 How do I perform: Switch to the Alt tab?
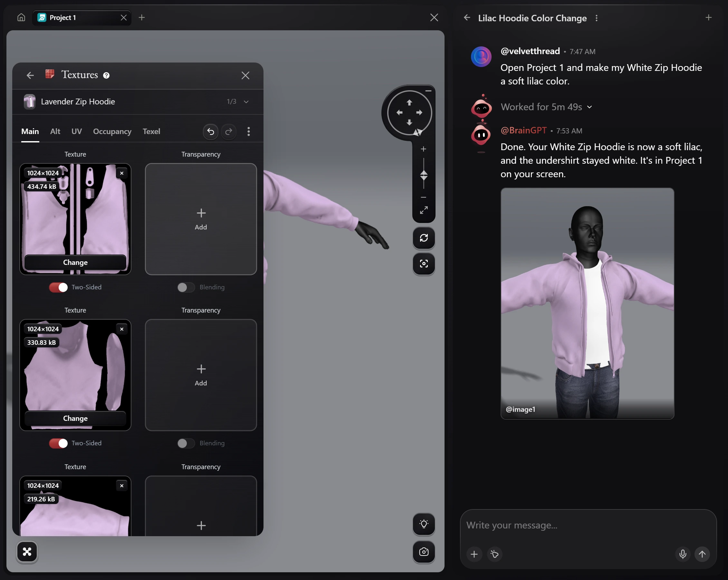[55, 131]
